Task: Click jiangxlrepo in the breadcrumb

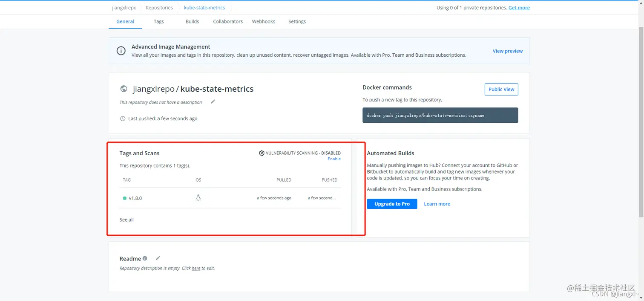Action: [124, 8]
